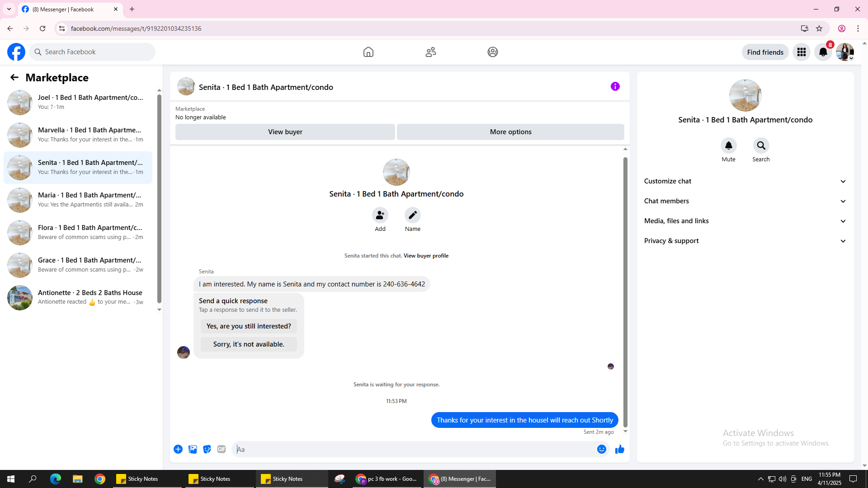This screenshot has height=488, width=868.
Task: Show hidden system tray icons
Action: coord(761,479)
